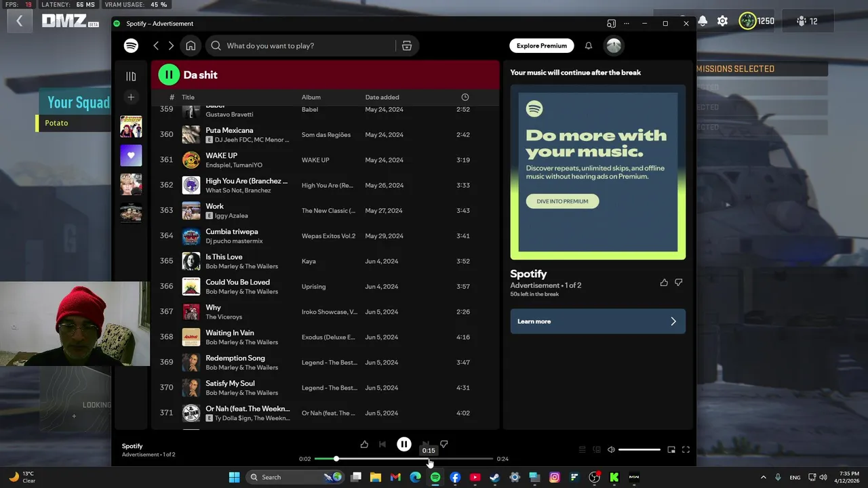Click thumbs up in the player bar
The height and width of the screenshot is (488, 868).
click(x=364, y=444)
